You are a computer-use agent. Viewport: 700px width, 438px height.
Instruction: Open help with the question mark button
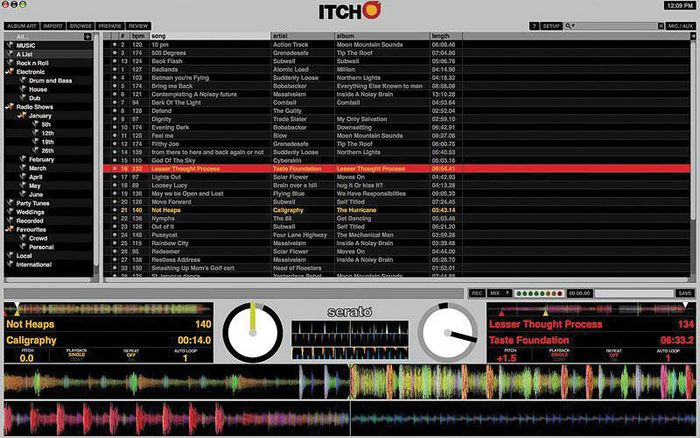[x=534, y=25]
